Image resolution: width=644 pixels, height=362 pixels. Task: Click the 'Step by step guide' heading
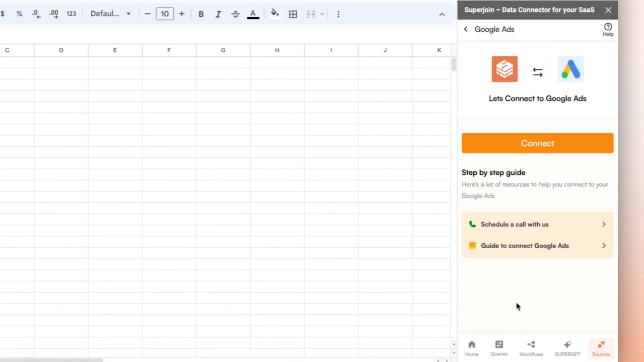click(x=493, y=173)
